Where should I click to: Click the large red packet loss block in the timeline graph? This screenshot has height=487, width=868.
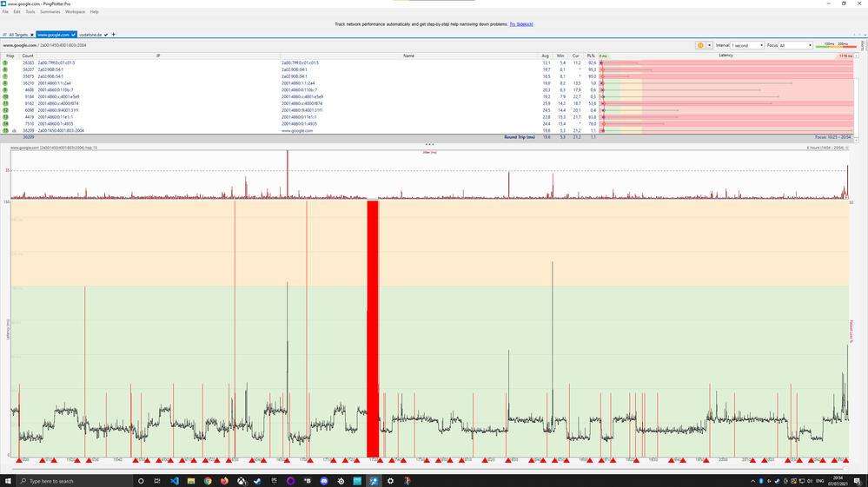(373, 329)
